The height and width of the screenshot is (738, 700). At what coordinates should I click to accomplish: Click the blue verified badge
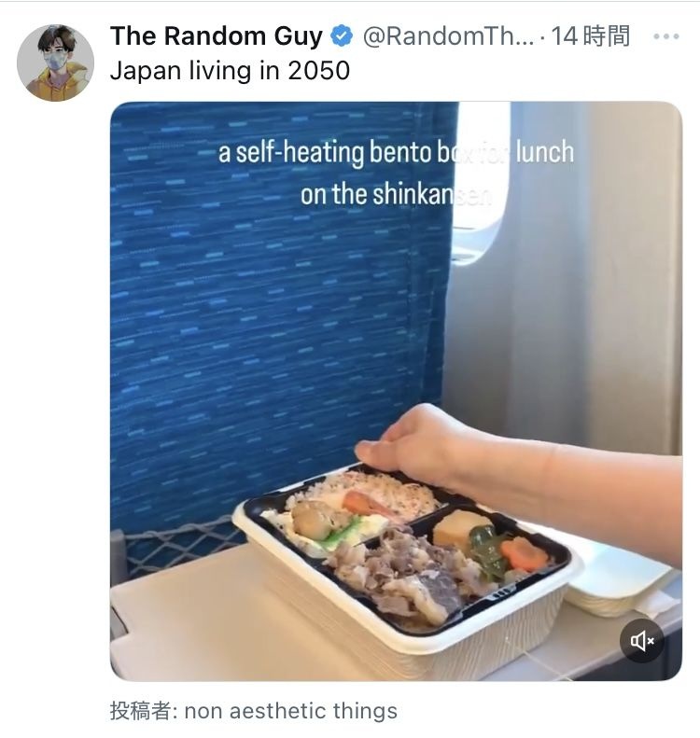pyautogui.click(x=342, y=36)
